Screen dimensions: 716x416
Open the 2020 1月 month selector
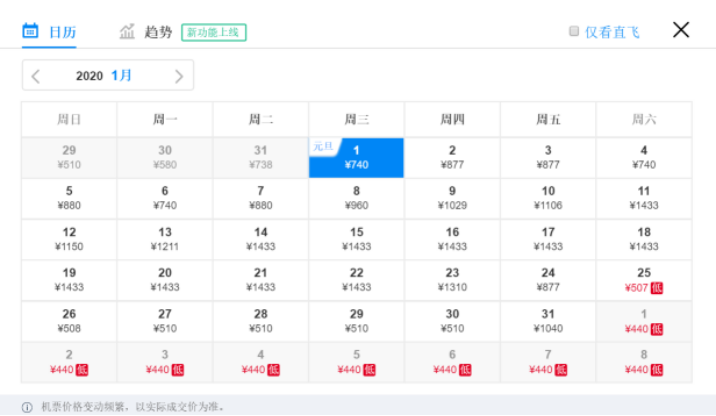104,75
